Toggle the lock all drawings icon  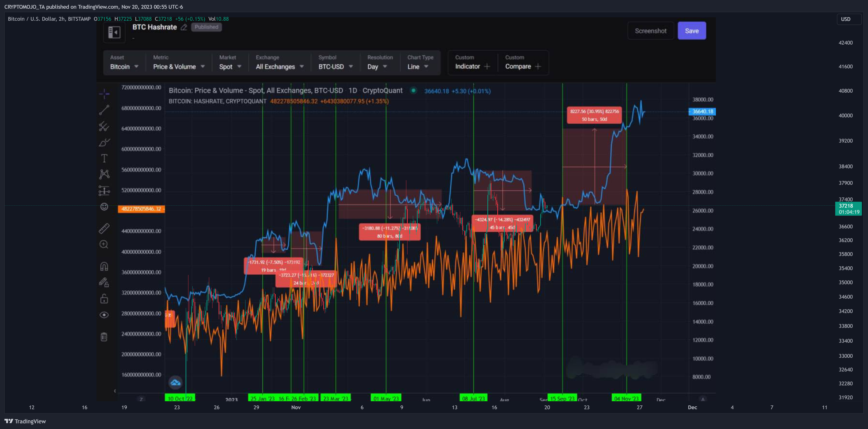(x=104, y=298)
